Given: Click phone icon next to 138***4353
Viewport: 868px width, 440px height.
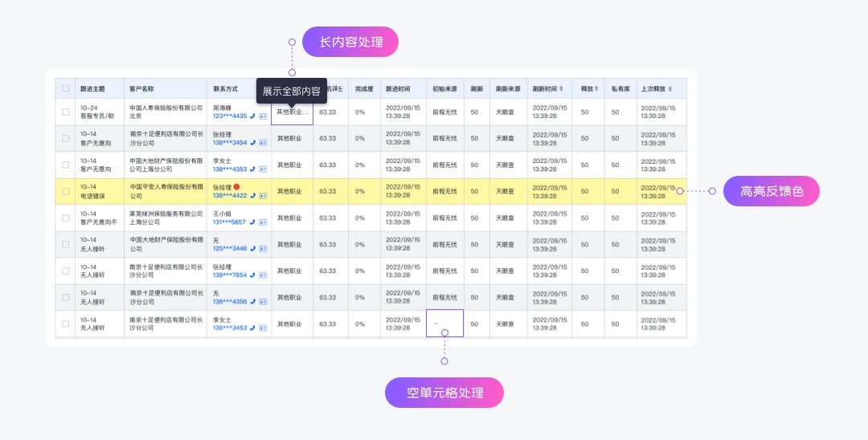Looking at the screenshot, I should (253, 169).
